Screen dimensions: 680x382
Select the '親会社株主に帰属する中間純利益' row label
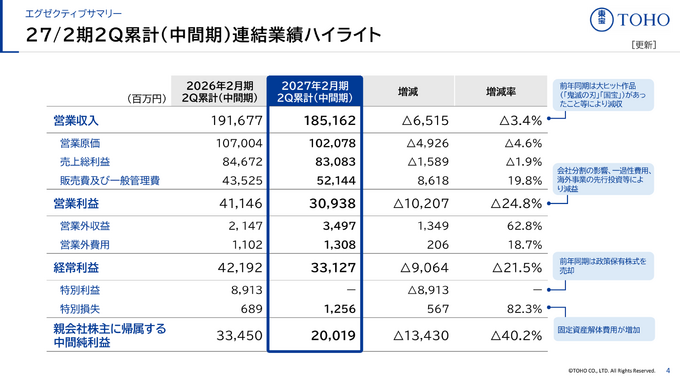coord(110,335)
